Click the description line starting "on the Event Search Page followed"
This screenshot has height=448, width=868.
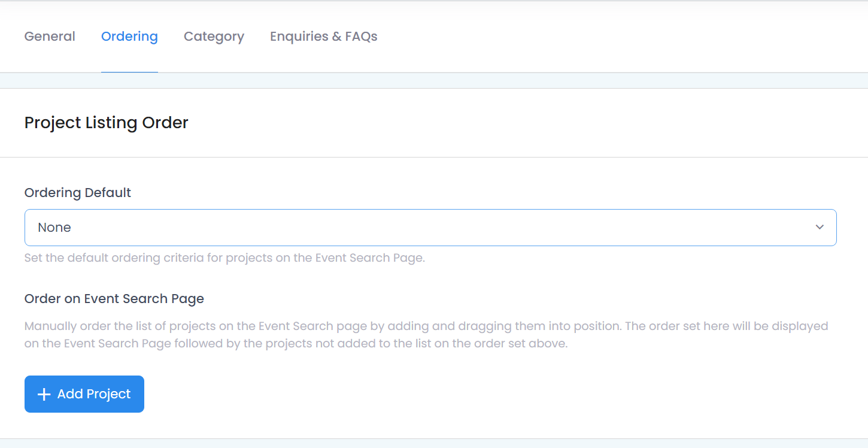pos(296,344)
